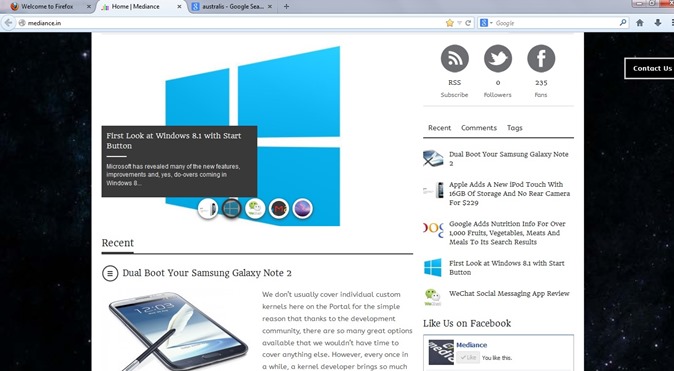674x371 pixels.
Task: Open the Mediance Facebook page name link
Action: click(472, 345)
